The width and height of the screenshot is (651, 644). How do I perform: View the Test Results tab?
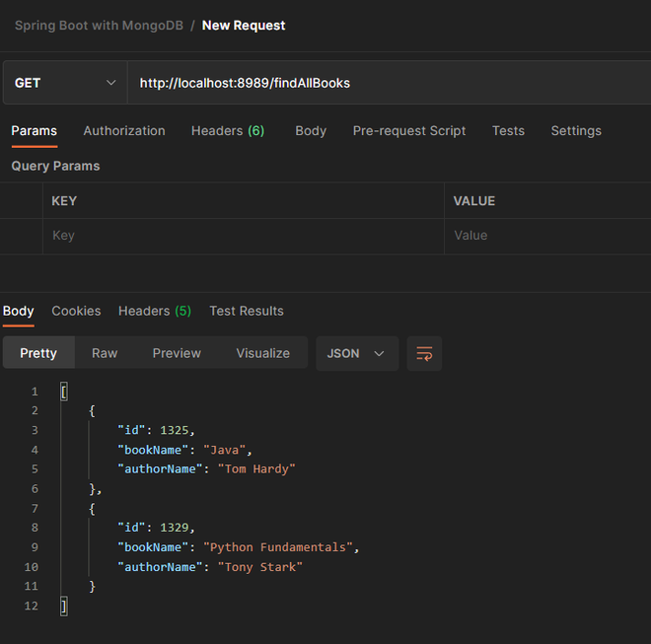tap(247, 311)
